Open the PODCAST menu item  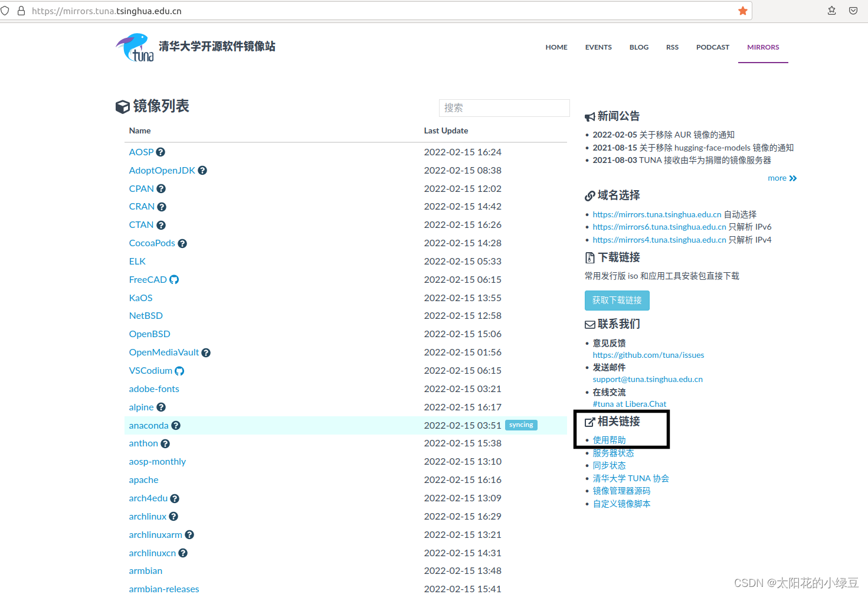[712, 47]
